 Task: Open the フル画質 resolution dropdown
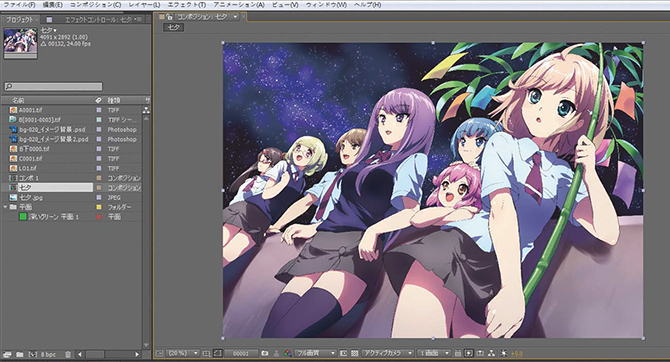315,353
